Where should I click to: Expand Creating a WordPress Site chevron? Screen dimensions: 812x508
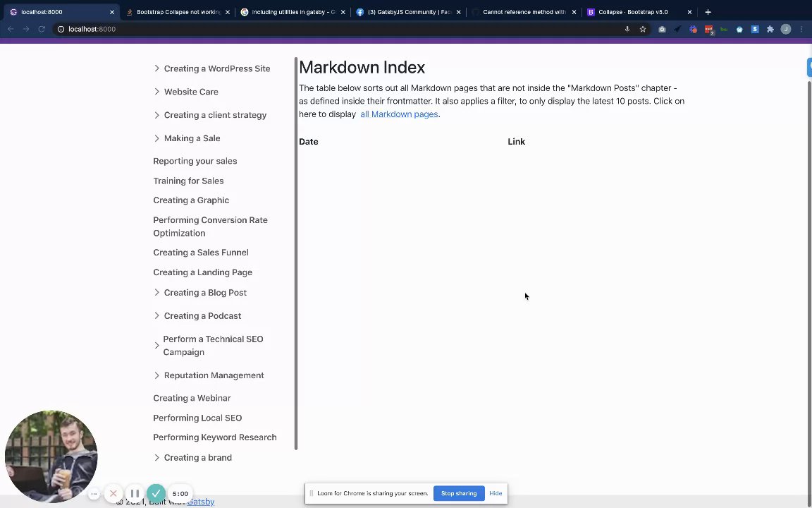point(156,68)
